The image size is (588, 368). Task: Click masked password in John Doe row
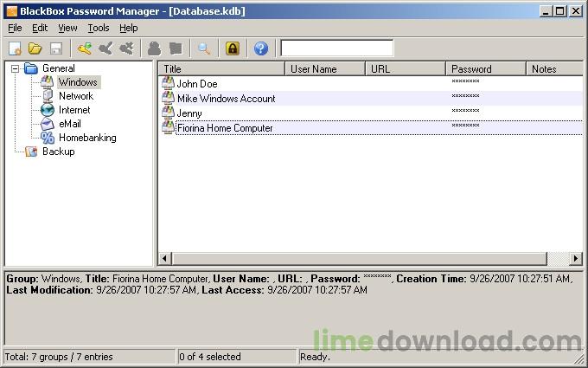[465, 81]
